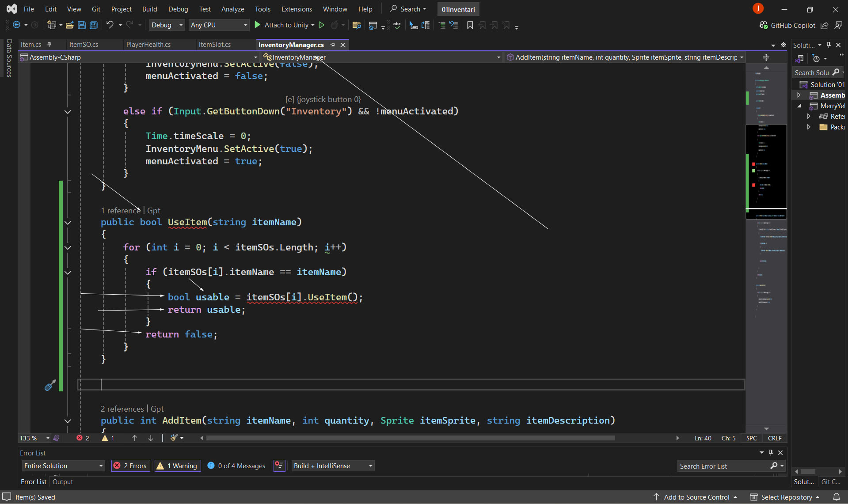Click the Navigate Backward arrow icon

coord(16,25)
